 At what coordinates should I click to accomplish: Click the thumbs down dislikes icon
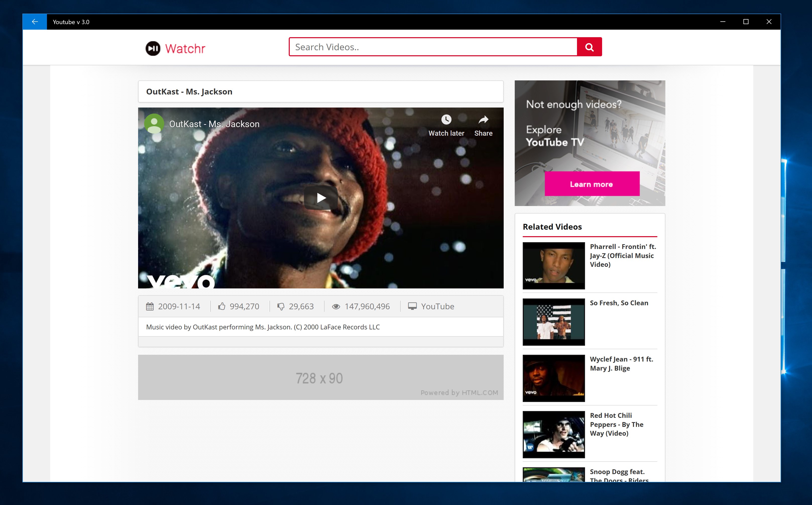coord(281,306)
